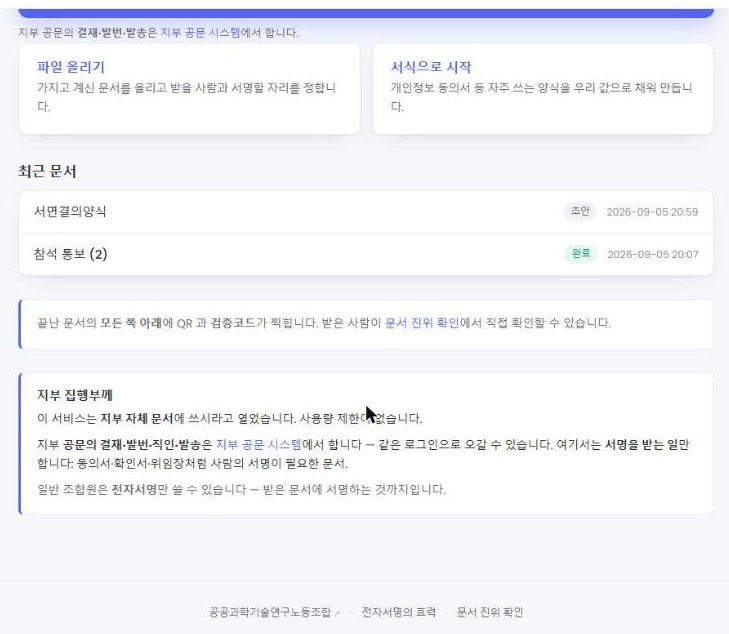Click the 2026-09-05 20:59 timestamp
The width and height of the screenshot is (729, 634).
(x=652, y=212)
